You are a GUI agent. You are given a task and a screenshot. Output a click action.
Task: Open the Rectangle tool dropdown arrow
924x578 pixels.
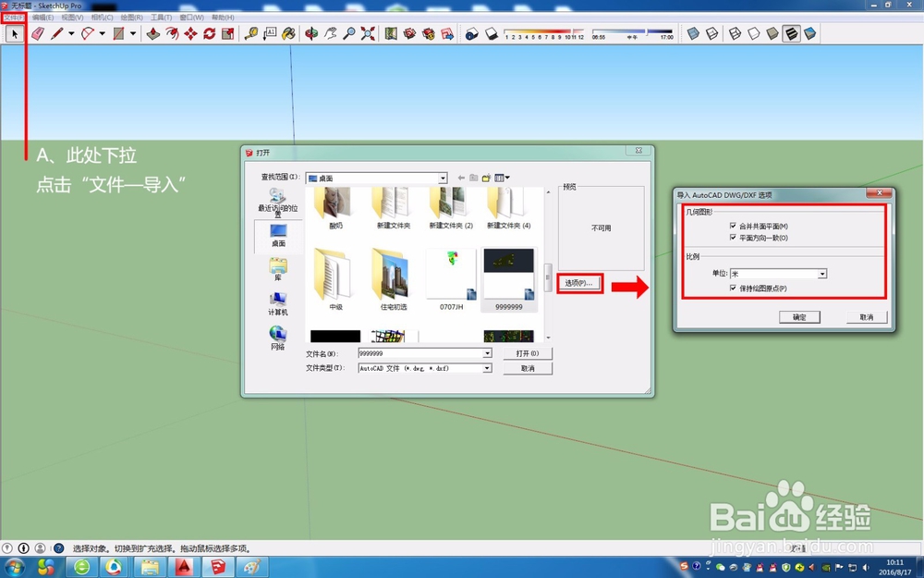132,33
